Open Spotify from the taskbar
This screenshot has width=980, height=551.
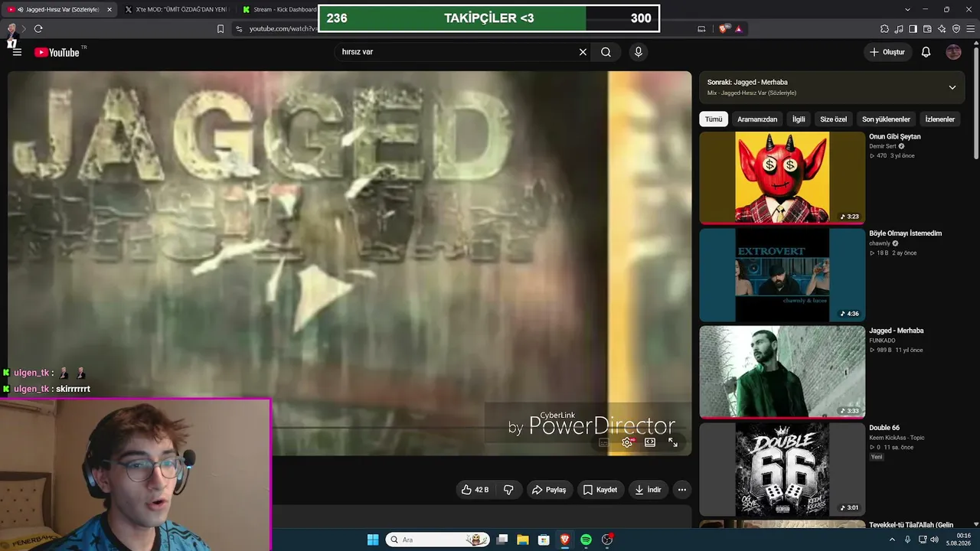tap(586, 540)
